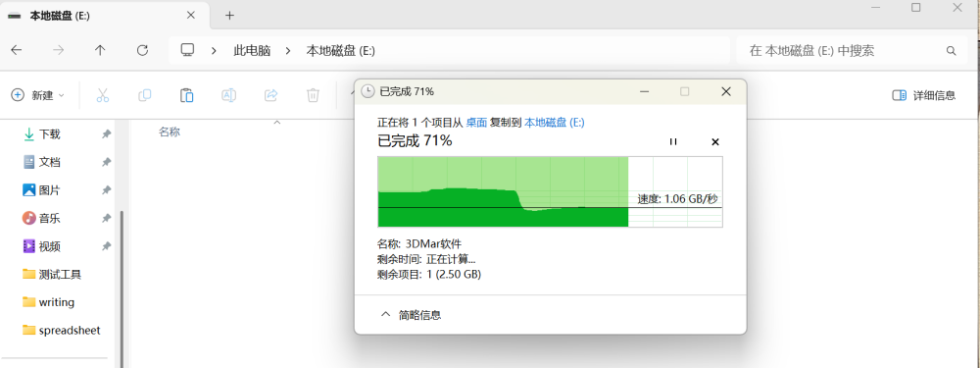980x368 pixels.
Task: Click the Cut scissors icon
Action: click(x=103, y=95)
